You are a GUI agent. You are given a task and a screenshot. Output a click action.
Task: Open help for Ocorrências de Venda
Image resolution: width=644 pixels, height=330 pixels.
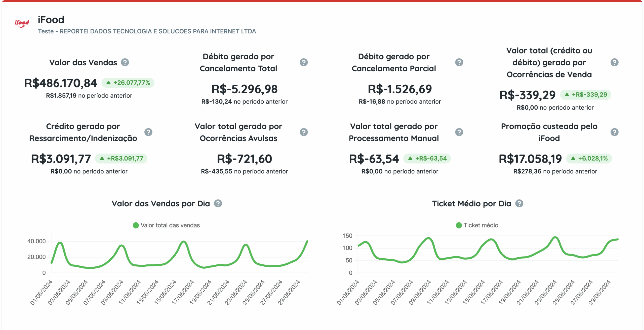614,62
